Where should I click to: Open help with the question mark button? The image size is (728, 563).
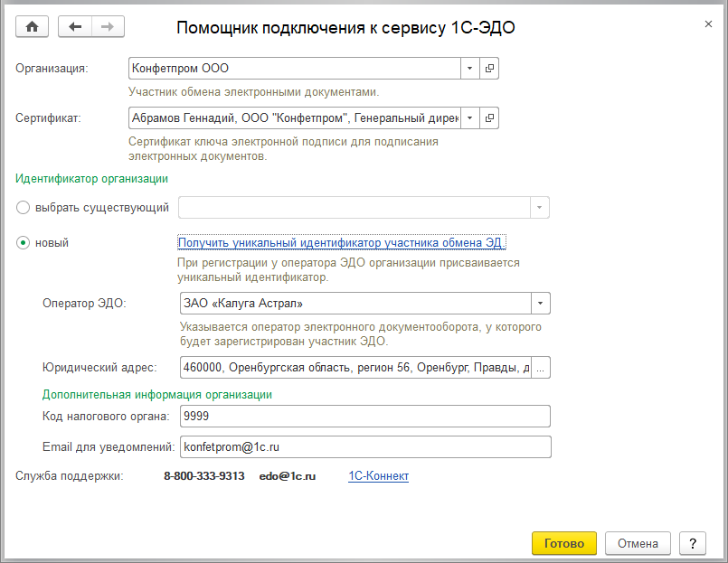pos(692,543)
